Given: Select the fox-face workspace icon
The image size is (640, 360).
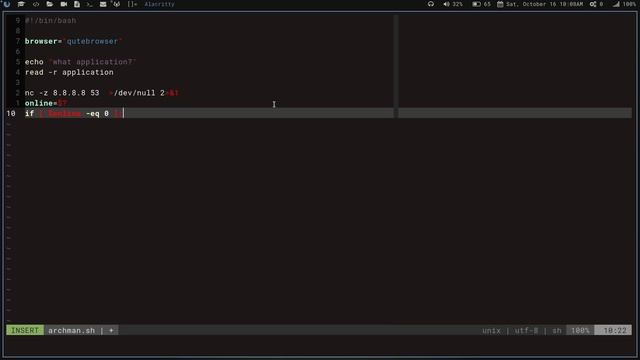Looking at the screenshot, I should click(x=116, y=4).
